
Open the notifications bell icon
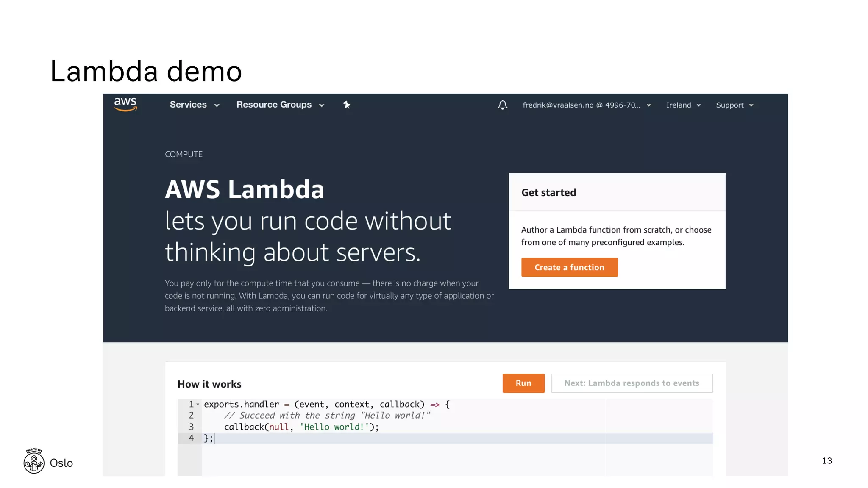pos(502,105)
